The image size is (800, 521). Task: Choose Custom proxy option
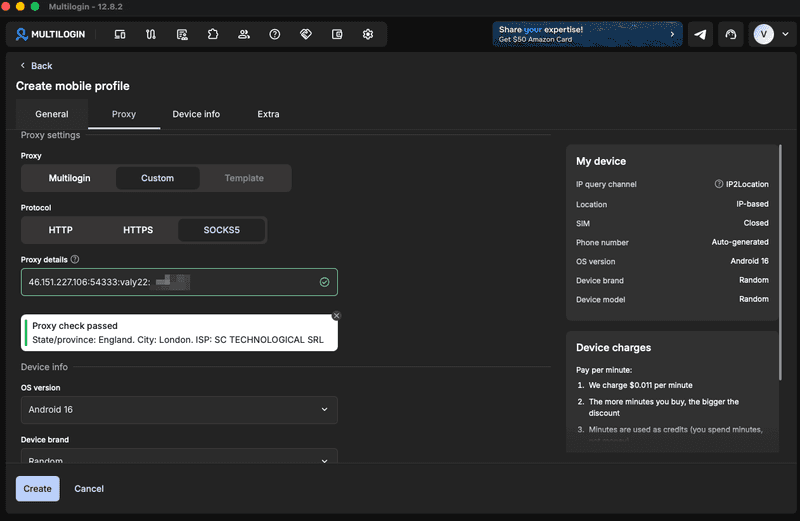click(158, 178)
